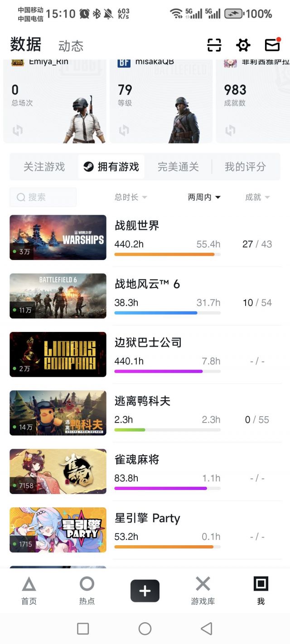Open the settings gear icon
This screenshot has height=644, width=290.
pyautogui.click(x=243, y=45)
